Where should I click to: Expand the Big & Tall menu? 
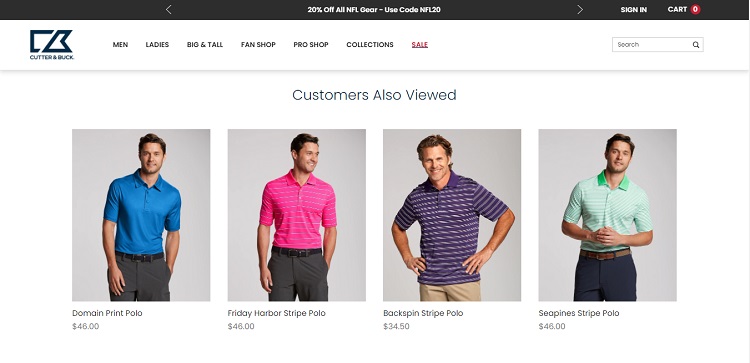(x=205, y=44)
